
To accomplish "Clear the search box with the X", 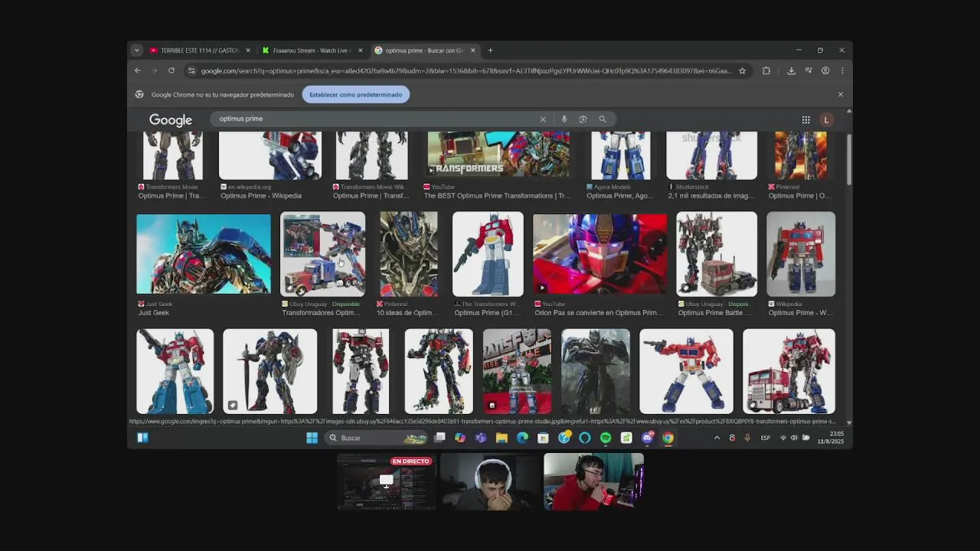I will click(x=543, y=119).
